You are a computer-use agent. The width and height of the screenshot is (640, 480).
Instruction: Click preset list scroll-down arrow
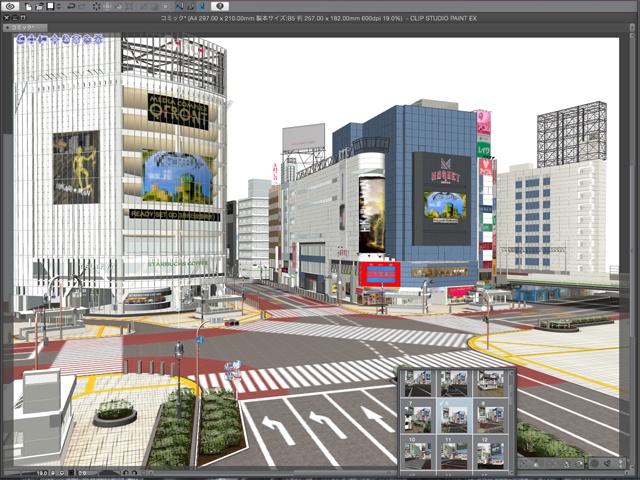511,473
